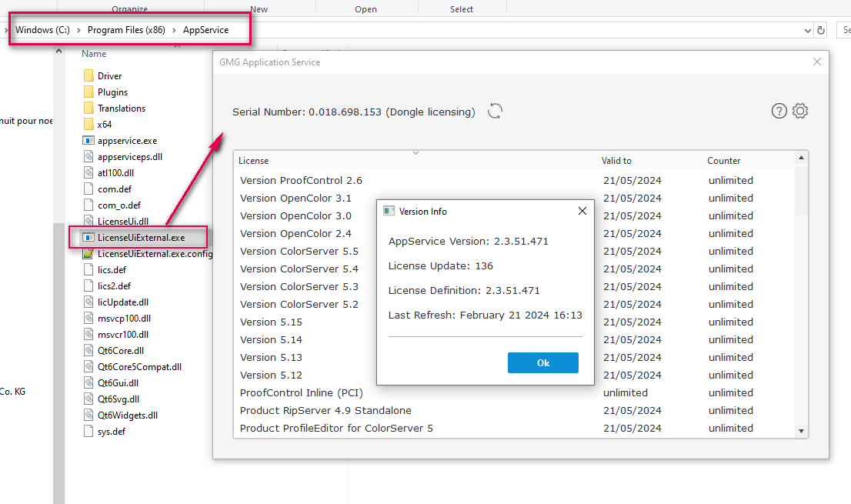
Task: Select Product RipServer 4.9 Standalone row
Action: 514,410
